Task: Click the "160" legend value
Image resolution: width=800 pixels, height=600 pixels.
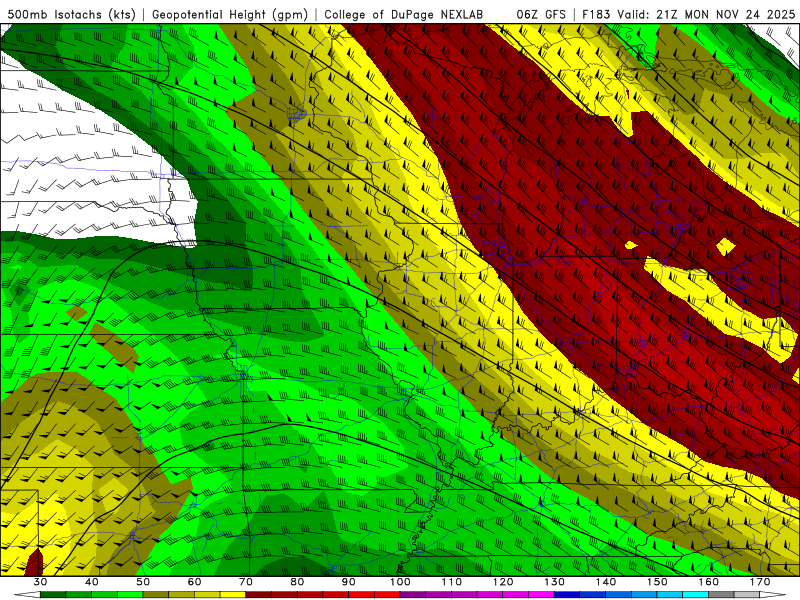Action: tap(709, 582)
